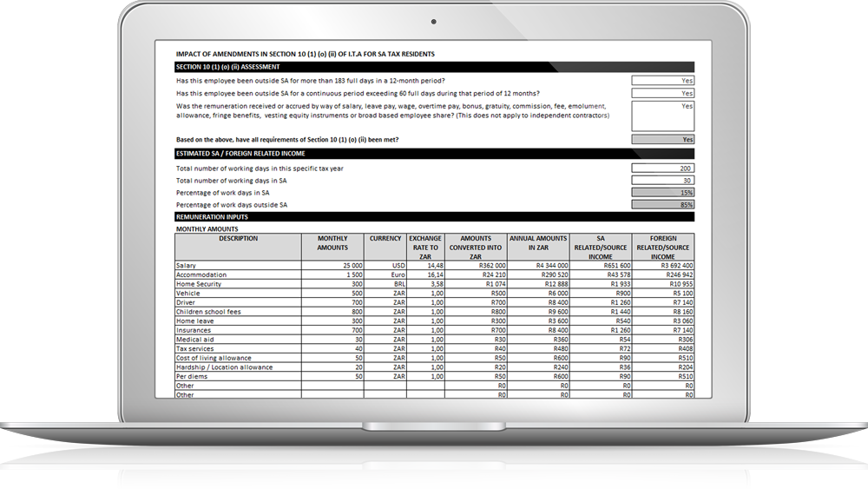The image size is (868, 489).
Task: Click FOREIGN RELATED/SOURCE INCOME header
Action: click(x=663, y=247)
